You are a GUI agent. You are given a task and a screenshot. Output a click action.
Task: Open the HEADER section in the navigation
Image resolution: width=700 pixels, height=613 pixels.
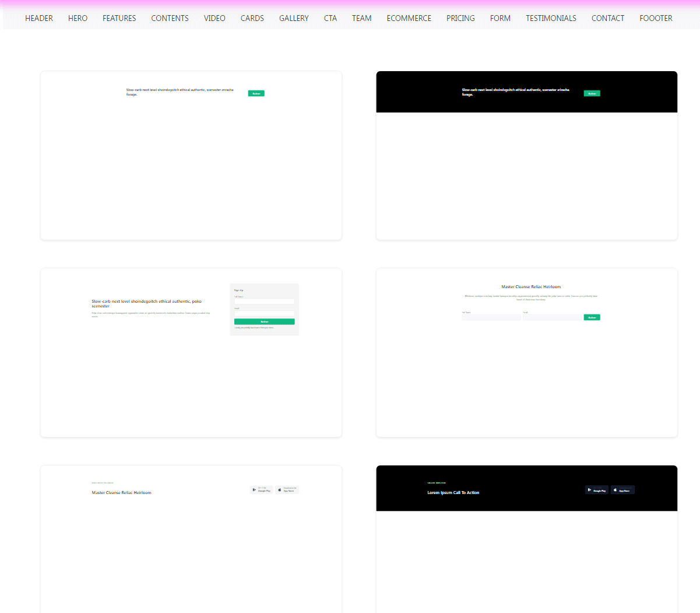tap(39, 18)
